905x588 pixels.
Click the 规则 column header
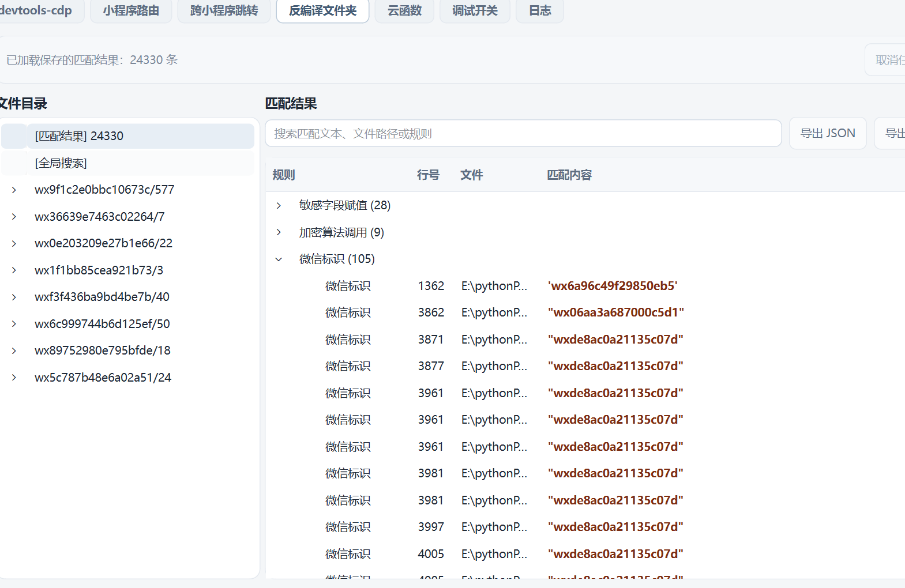tap(284, 175)
